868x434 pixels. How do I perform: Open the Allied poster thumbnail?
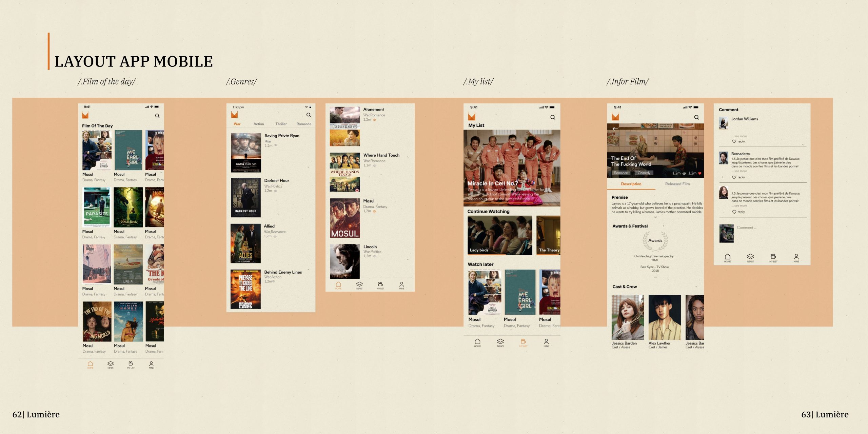[x=246, y=243]
